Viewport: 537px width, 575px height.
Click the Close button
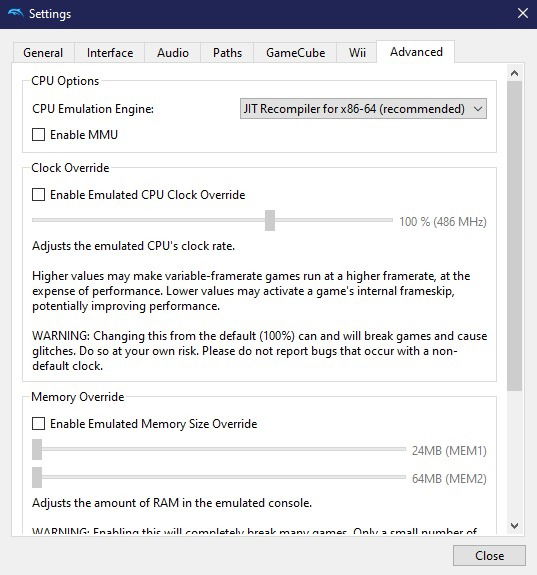coord(489,556)
